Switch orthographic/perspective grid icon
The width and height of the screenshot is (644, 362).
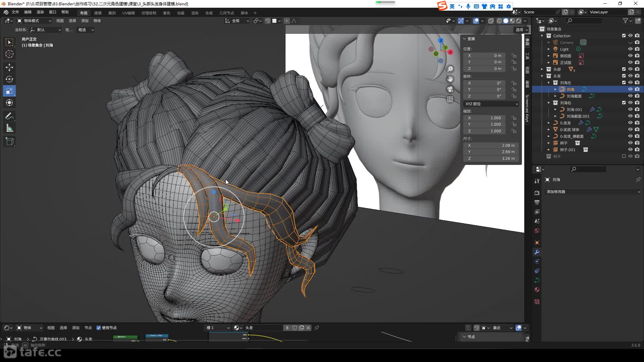point(450,99)
